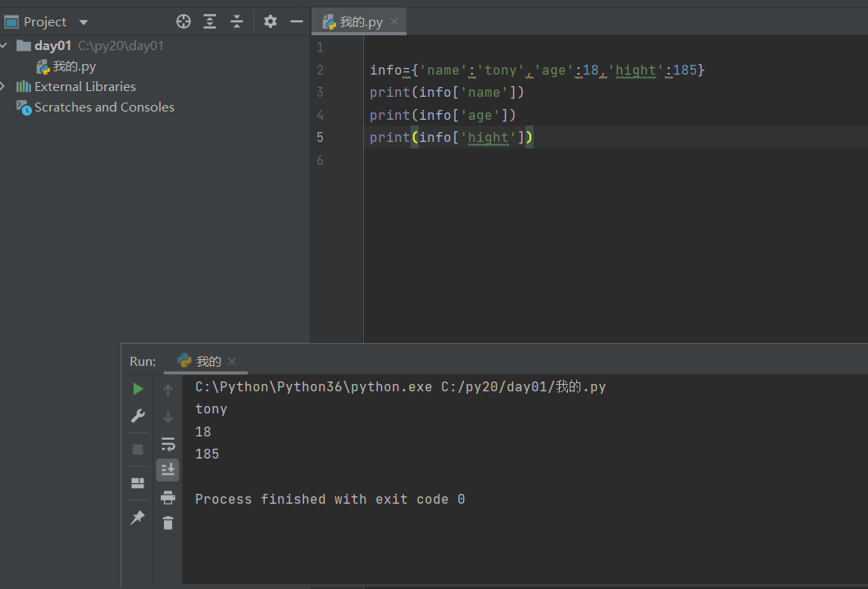This screenshot has width=868, height=589.
Task: Switch to the 我的.py editor tab
Action: pyautogui.click(x=361, y=21)
